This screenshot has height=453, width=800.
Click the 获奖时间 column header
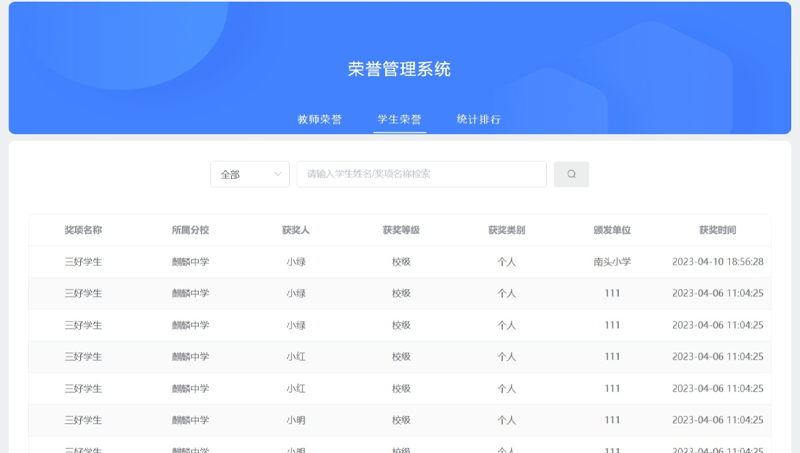(717, 230)
